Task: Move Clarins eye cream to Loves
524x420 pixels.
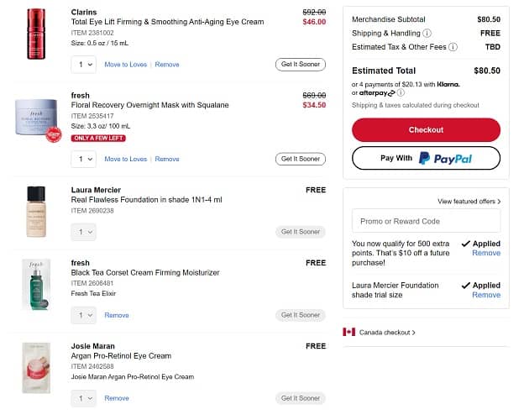Action: (125, 65)
